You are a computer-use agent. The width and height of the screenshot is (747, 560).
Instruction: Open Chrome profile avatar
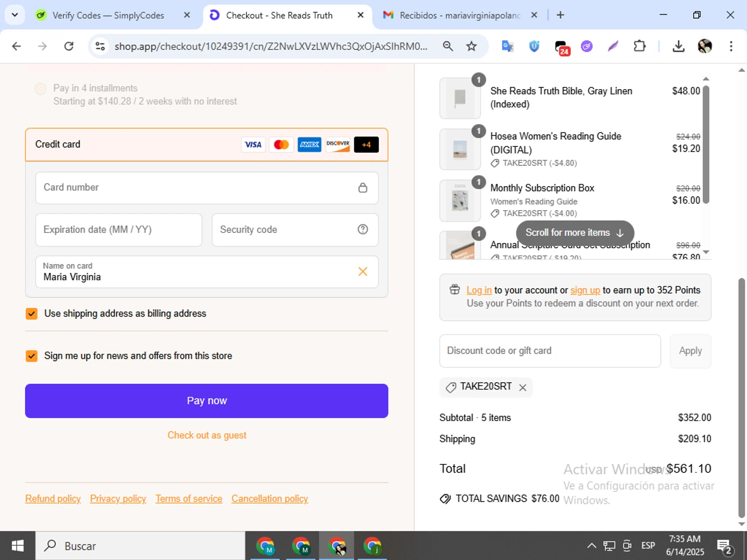[x=705, y=46]
